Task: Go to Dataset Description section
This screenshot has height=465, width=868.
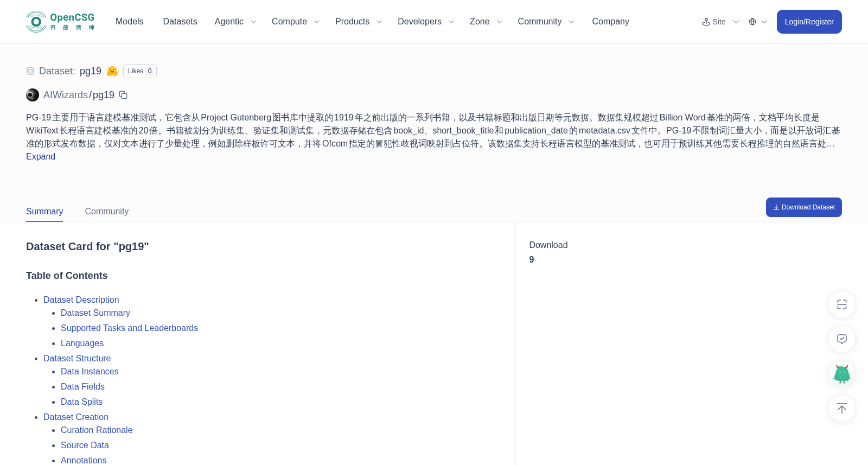Action: coord(81,300)
